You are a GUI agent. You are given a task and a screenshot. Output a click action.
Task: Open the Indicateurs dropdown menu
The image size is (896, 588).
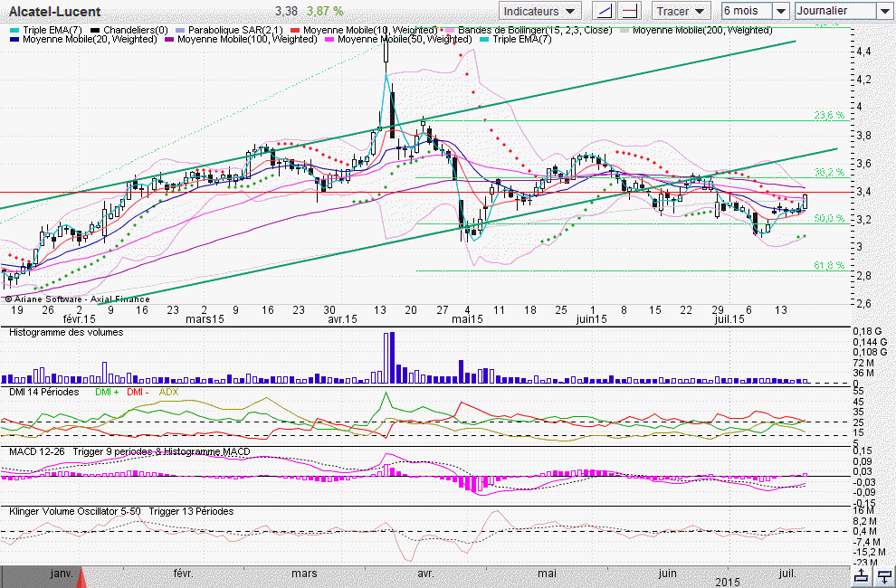pos(539,11)
